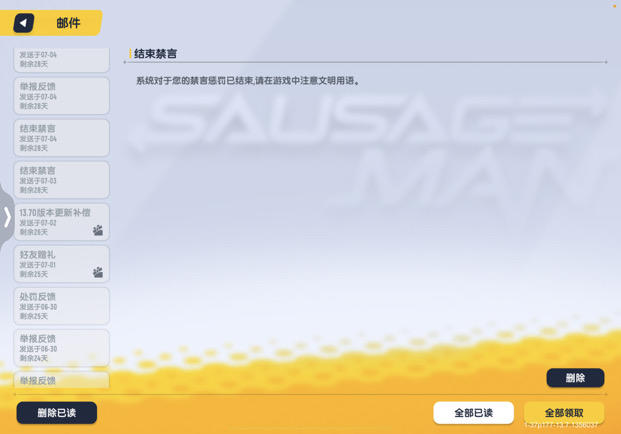Open the 好友赠礼 mail sent 07-01

pyautogui.click(x=61, y=264)
